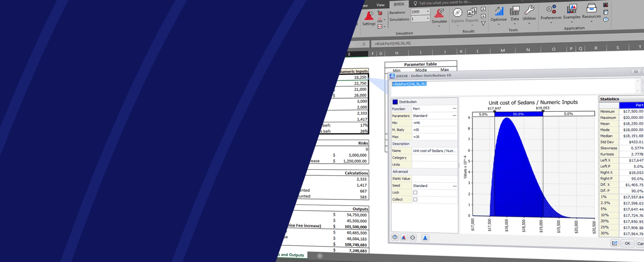Click the right delimiter marker at $19,053
The width and height of the screenshot is (644, 262).
[543, 112]
